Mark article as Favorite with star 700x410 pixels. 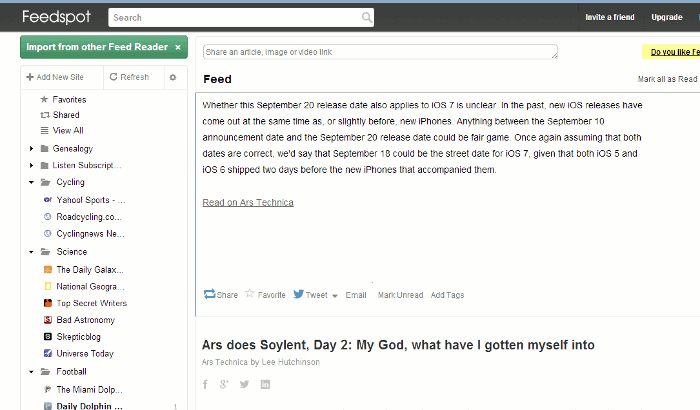250,295
